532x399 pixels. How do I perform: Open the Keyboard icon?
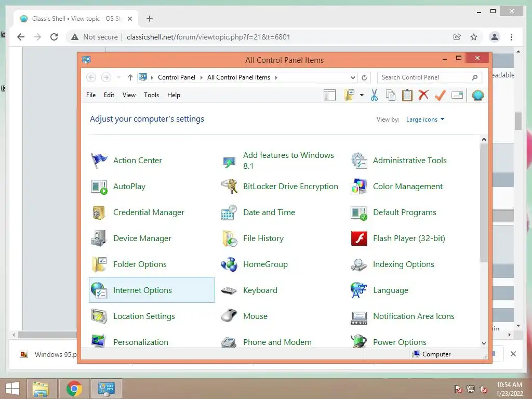click(229, 290)
